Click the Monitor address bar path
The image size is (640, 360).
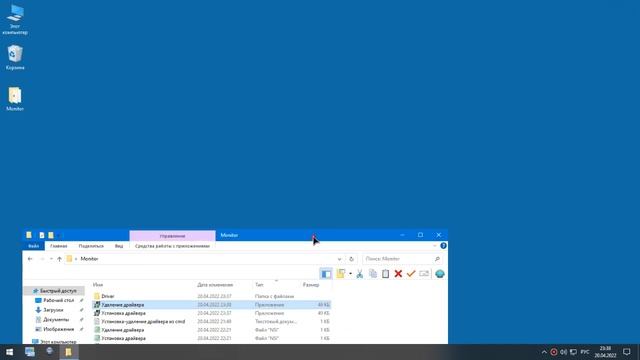click(x=89, y=259)
